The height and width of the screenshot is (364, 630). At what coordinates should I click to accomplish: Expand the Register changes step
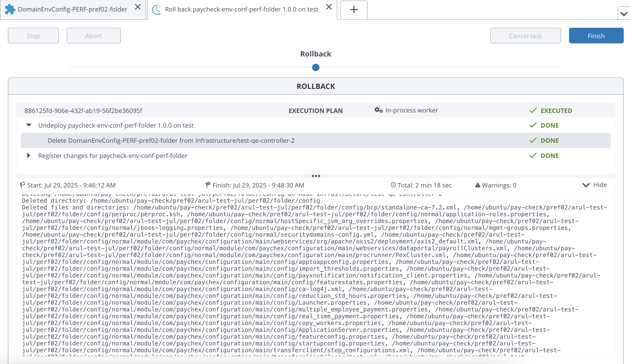pos(29,156)
